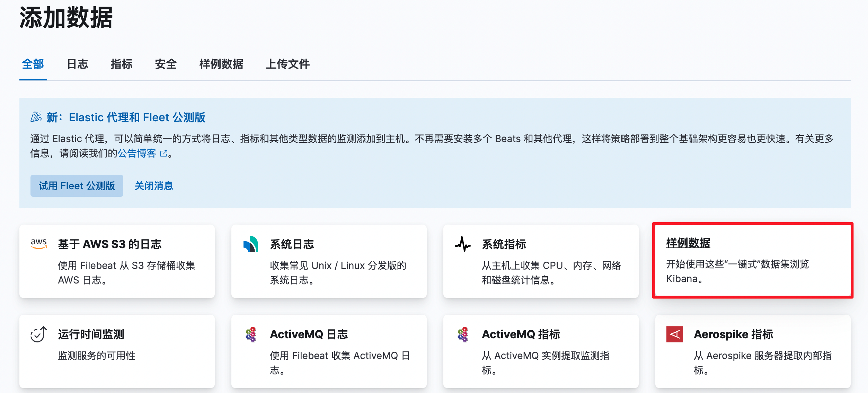
Task: Click the ActiveMQ 指标 logo icon
Action: (x=463, y=334)
